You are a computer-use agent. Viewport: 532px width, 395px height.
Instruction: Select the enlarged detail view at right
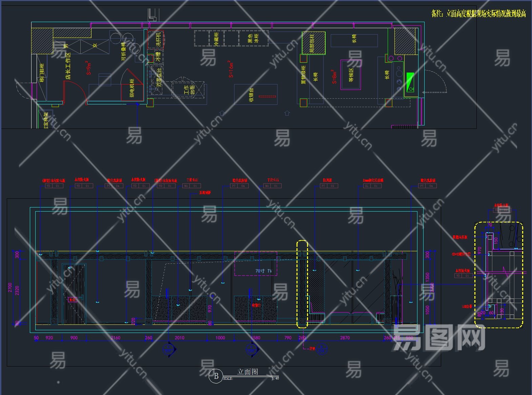coord(498,275)
